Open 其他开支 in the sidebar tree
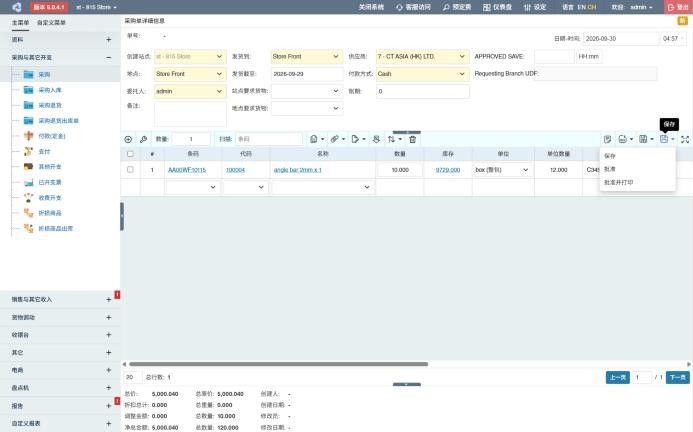This screenshot has height=432, width=693. [x=50, y=167]
